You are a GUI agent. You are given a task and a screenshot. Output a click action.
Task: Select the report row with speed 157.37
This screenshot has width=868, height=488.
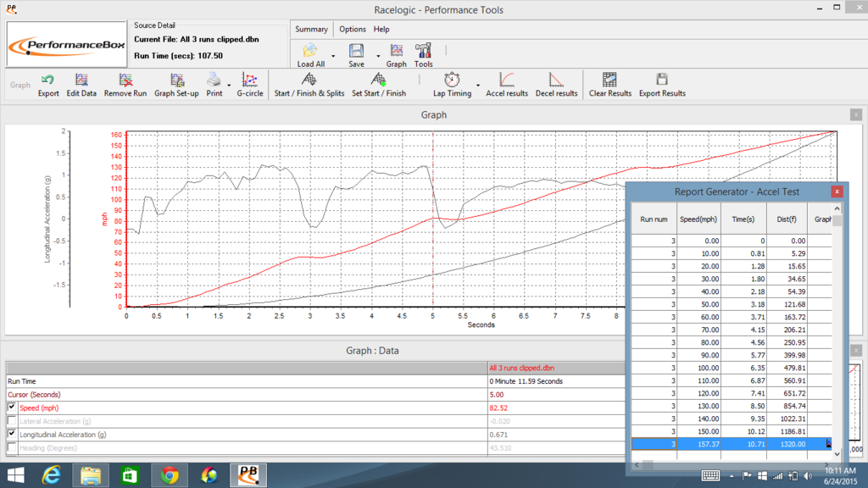732,444
